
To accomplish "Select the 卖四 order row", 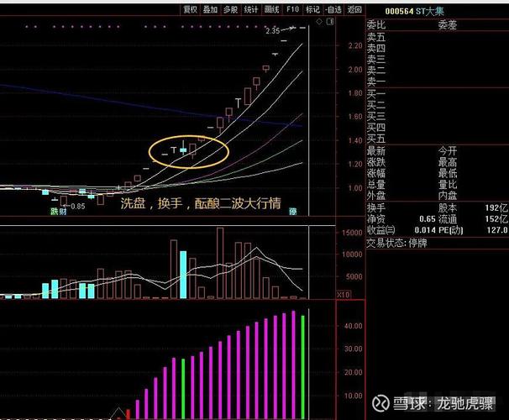I will click(x=376, y=49).
